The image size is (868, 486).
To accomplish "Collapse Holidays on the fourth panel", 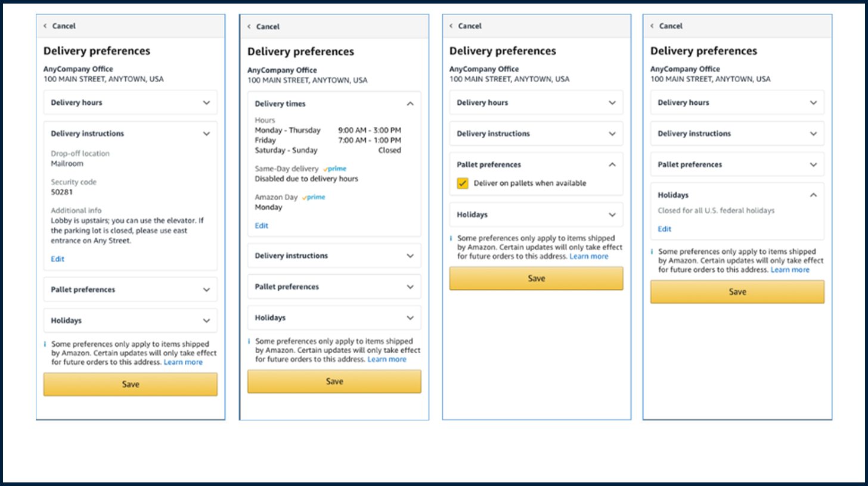I will (x=815, y=195).
